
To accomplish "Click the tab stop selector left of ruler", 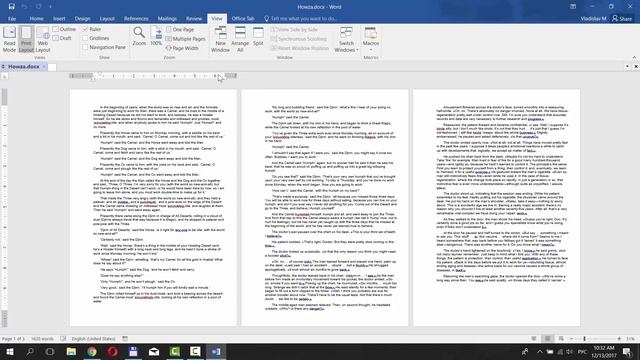I will pyautogui.click(x=4, y=76).
